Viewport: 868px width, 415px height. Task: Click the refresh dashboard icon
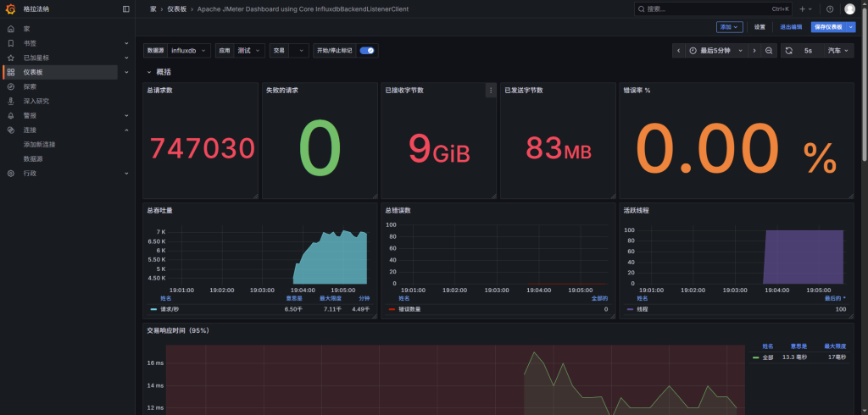[789, 51]
